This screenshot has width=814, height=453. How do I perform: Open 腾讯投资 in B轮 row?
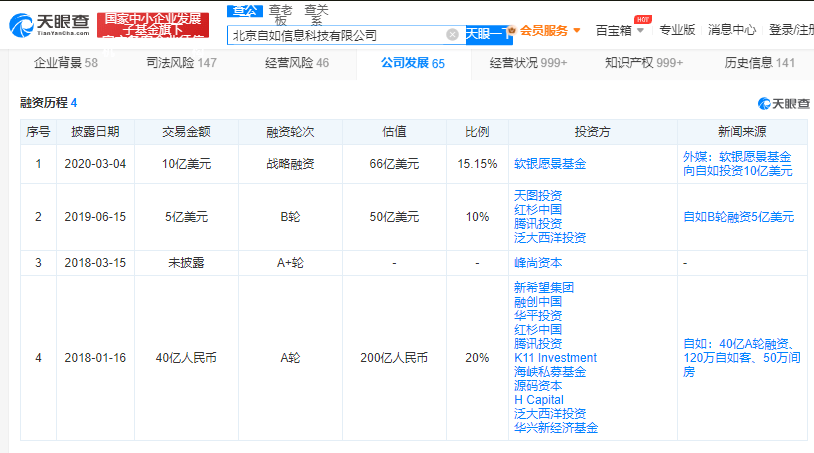[538, 224]
